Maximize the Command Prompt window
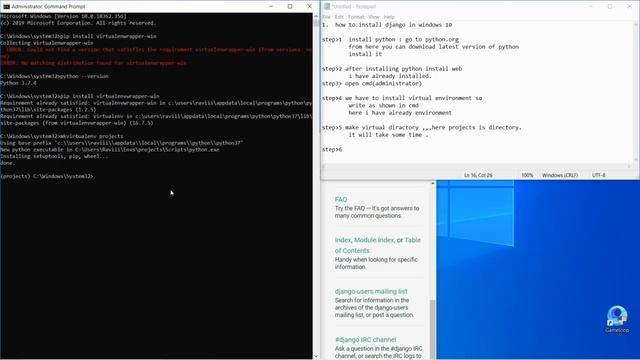The width and height of the screenshot is (640, 360). tap(290, 7)
